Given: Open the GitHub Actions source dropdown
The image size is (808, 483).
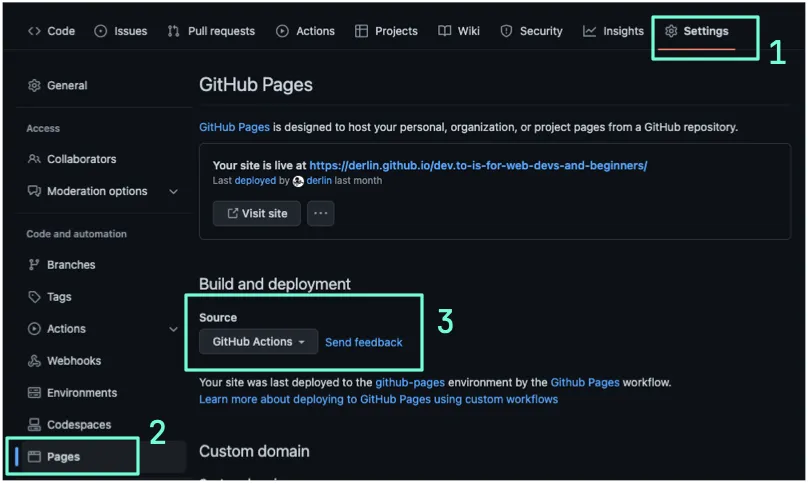Looking at the screenshot, I should click(258, 342).
